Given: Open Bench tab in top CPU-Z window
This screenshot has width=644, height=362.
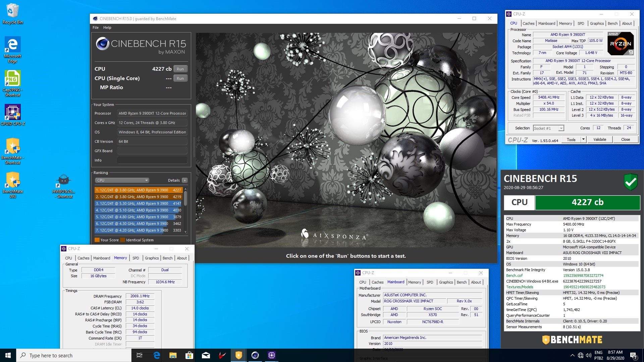Looking at the screenshot, I should point(613,23).
